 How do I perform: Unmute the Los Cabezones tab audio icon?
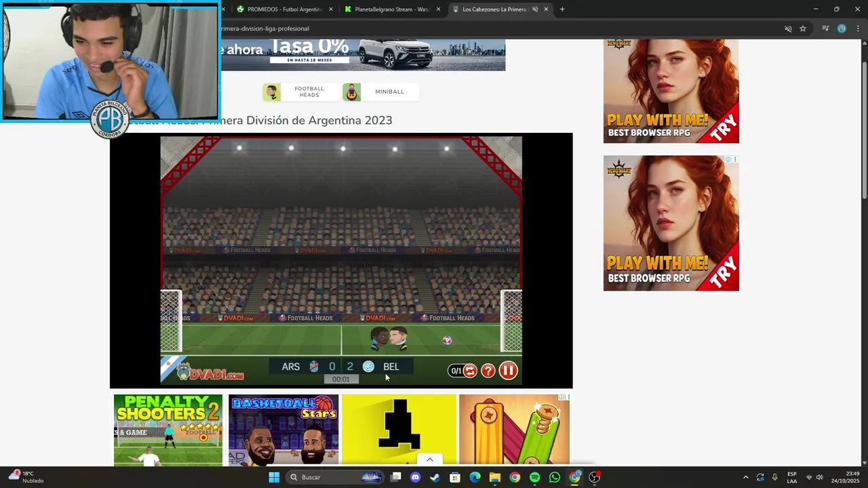534,9
